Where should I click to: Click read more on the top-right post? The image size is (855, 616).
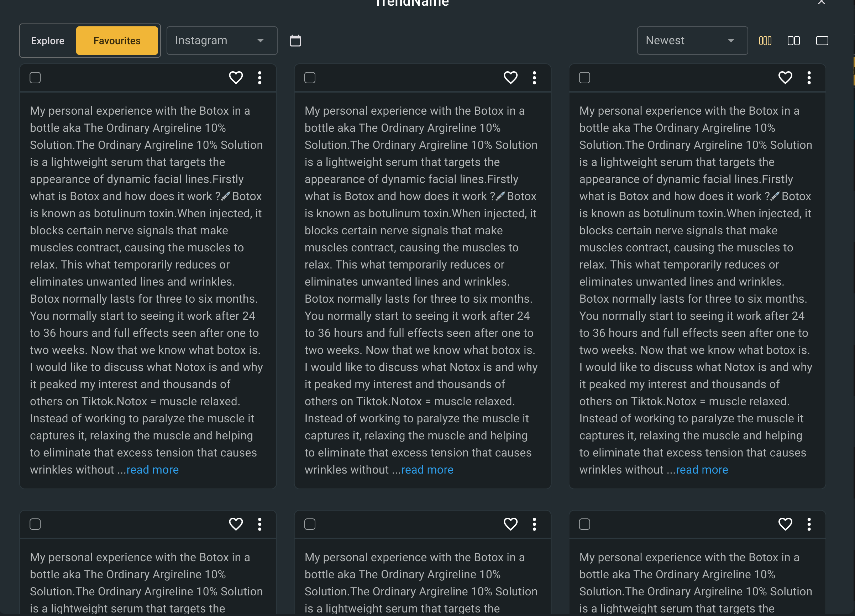[702, 470]
